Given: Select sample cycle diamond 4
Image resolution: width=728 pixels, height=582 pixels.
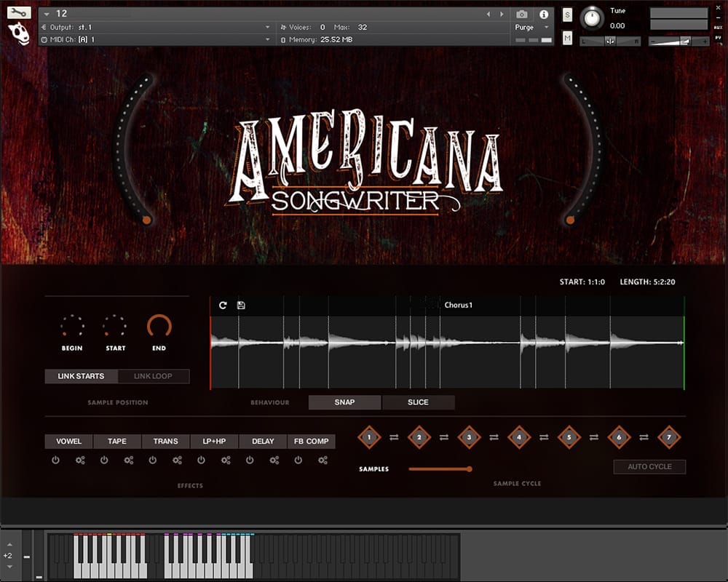Looking at the screenshot, I should (519, 437).
